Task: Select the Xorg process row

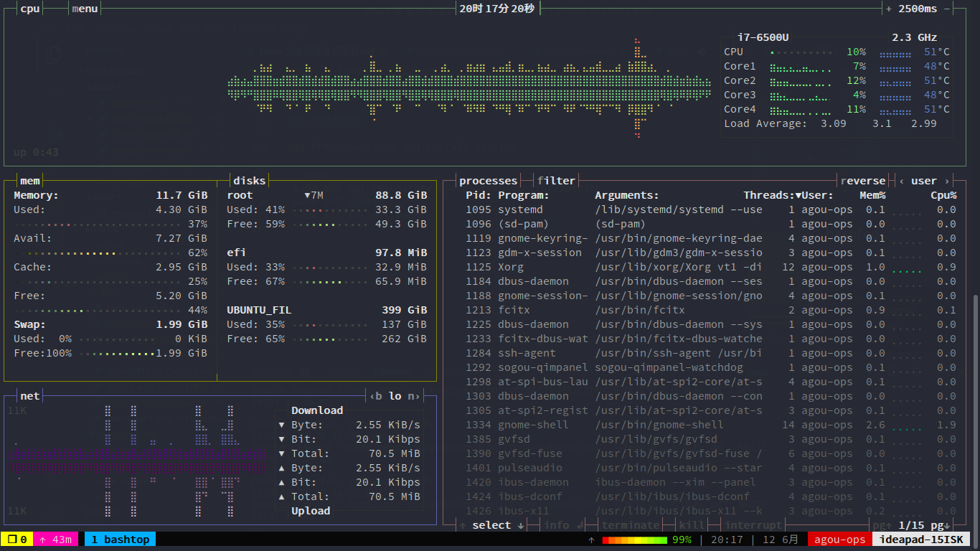Action: [x=710, y=267]
